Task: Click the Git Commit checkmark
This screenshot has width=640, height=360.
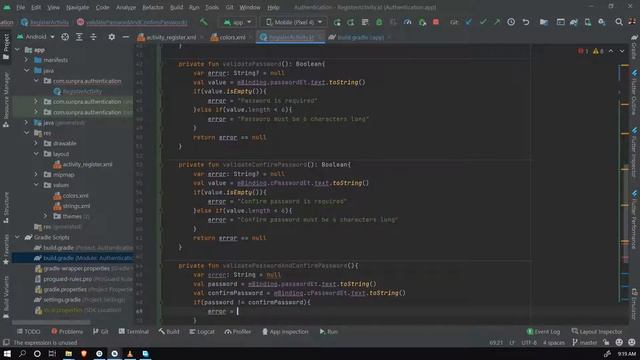Action: click(483, 22)
